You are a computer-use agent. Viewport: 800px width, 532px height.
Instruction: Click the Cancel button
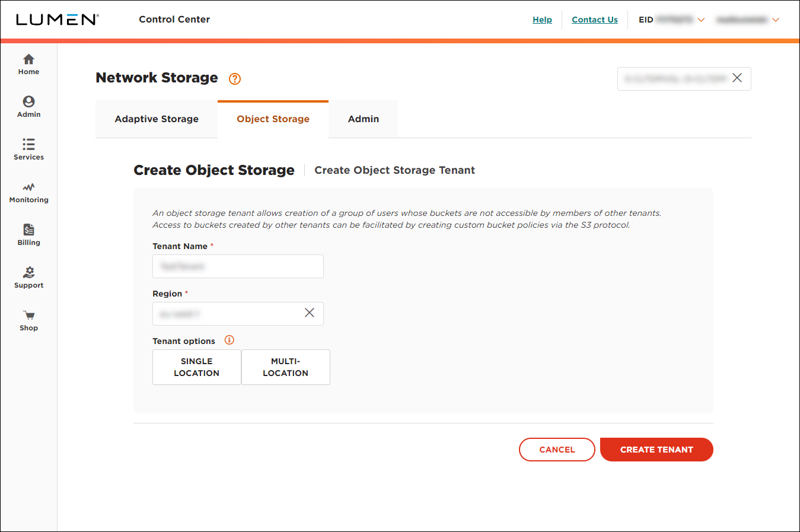[x=557, y=450]
